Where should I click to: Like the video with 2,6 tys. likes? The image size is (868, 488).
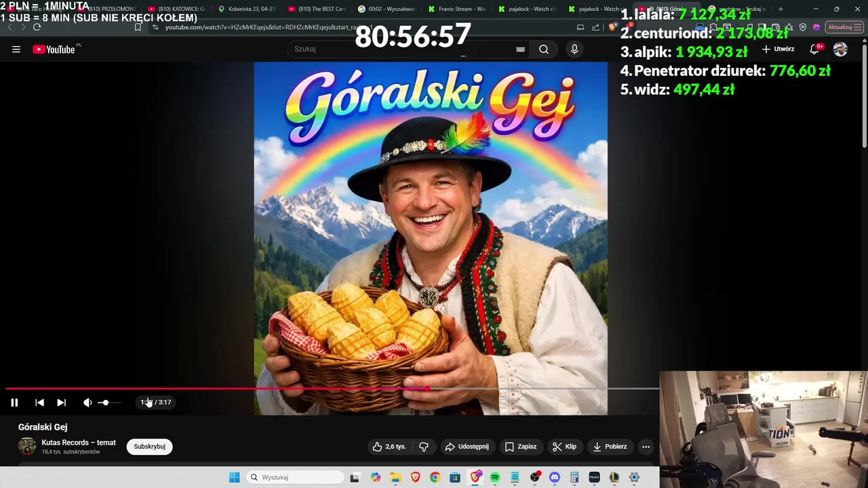(x=389, y=447)
